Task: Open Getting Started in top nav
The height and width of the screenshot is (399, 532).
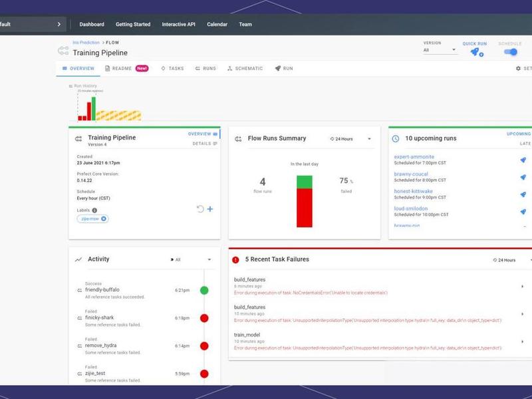Action: pyautogui.click(x=133, y=24)
